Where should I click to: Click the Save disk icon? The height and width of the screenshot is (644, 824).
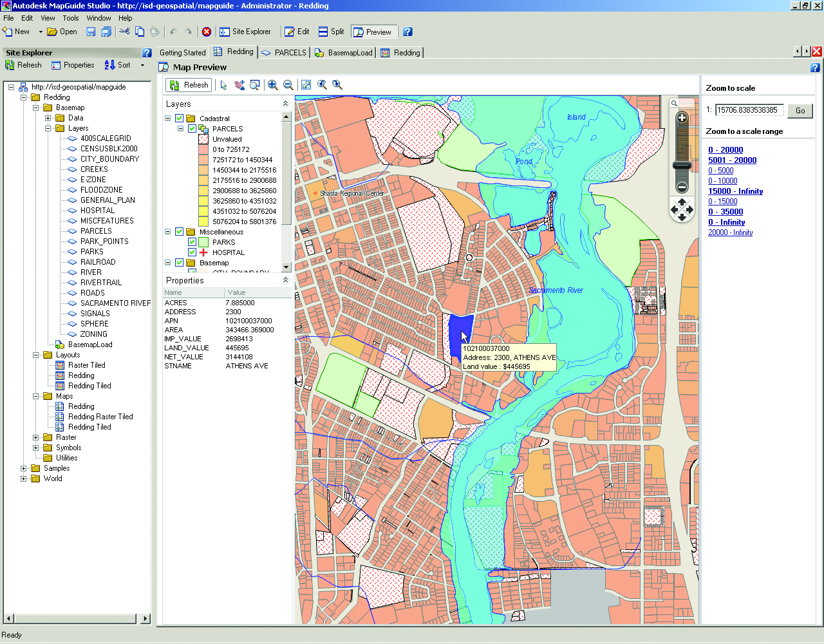91,32
